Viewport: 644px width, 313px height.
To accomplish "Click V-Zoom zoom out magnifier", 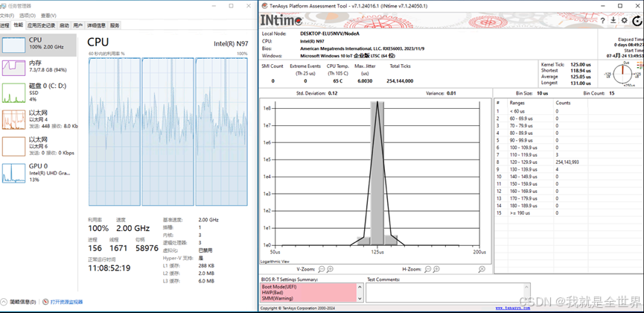I will (x=322, y=269).
